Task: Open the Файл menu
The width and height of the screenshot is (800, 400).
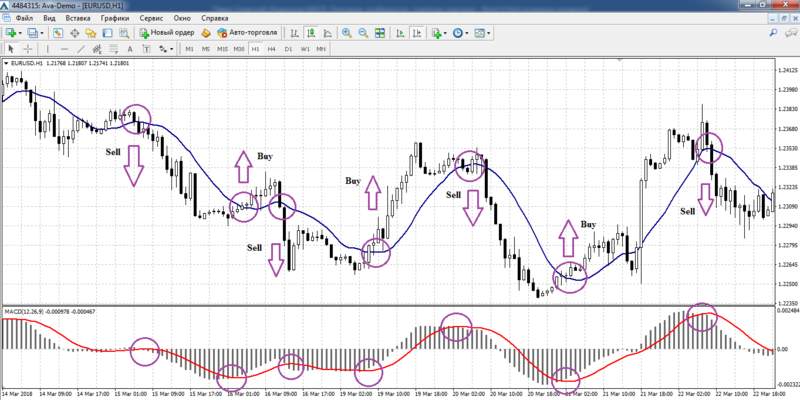Action: 25,18
